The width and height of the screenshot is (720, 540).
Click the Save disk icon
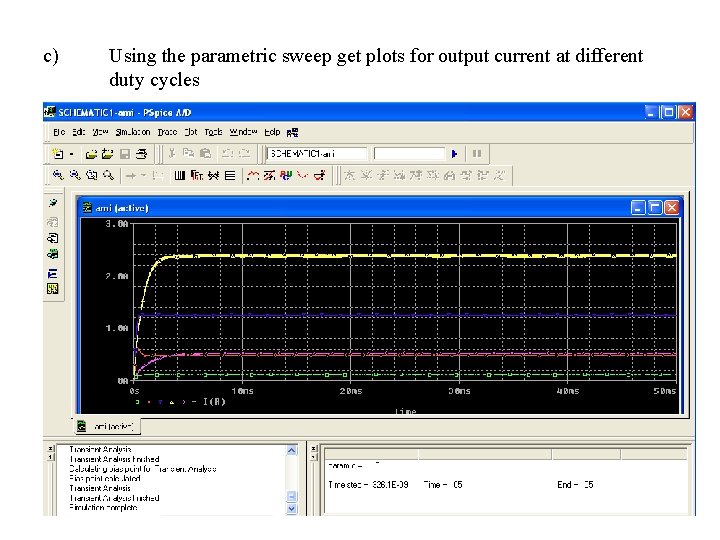pos(124,154)
